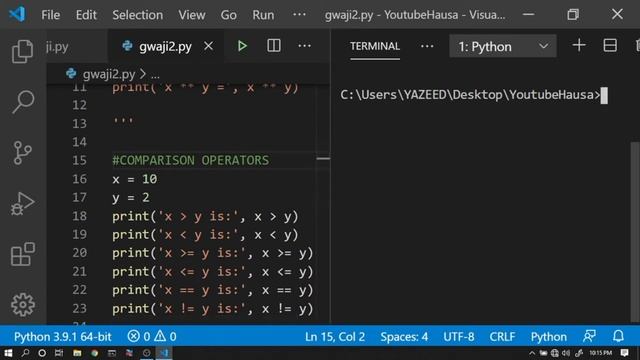
Task: Open the Source Control view
Action: click(22, 153)
